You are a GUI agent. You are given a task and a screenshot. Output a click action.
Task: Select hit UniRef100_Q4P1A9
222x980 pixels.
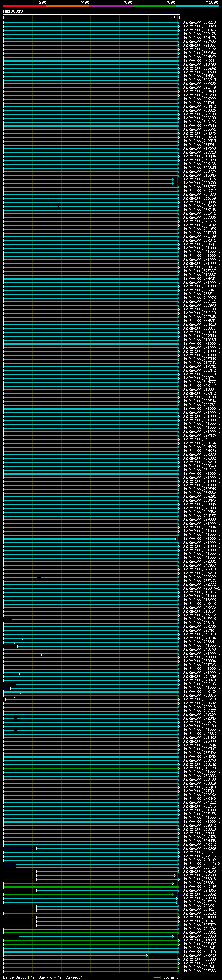[199, 114]
